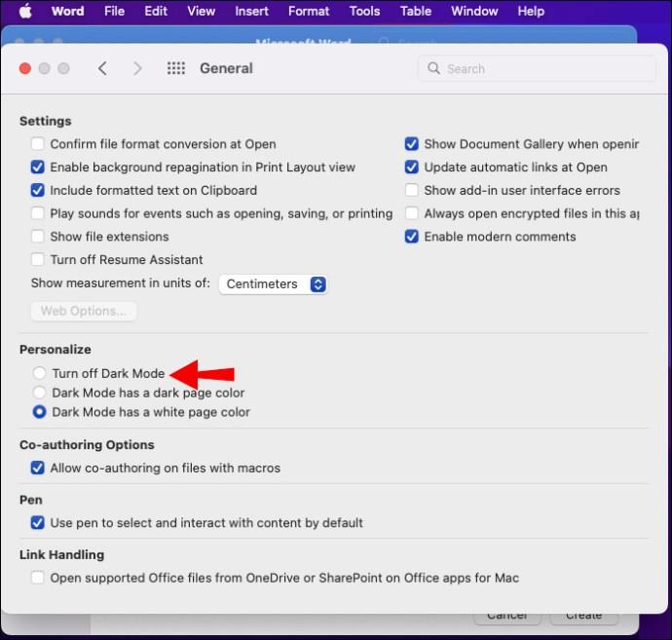Enable Play sounds for events checkbox
Image resolution: width=672 pixels, height=640 pixels.
coord(38,213)
